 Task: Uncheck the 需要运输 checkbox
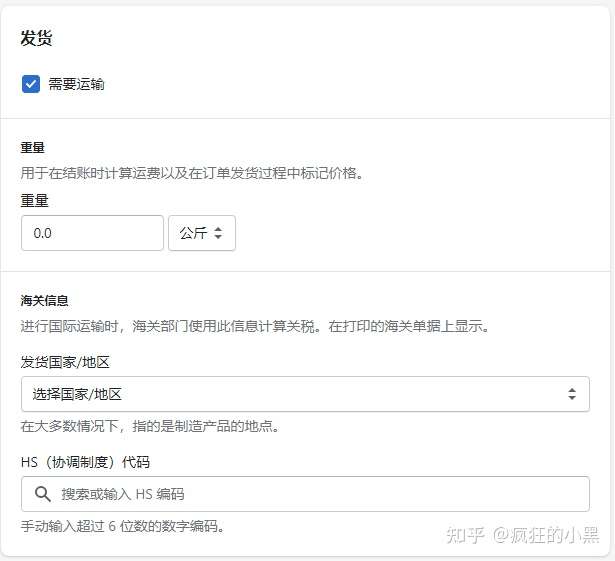tap(31, 84)
